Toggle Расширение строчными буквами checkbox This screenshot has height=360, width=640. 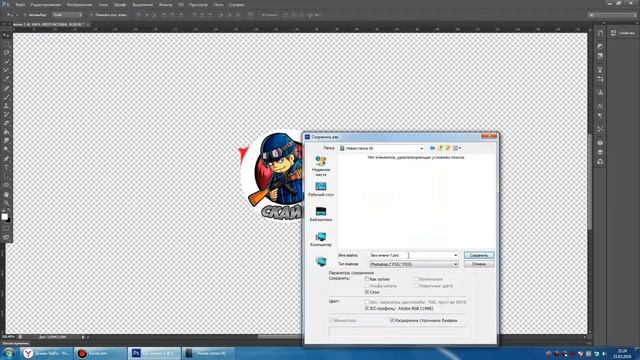[392, 320]
